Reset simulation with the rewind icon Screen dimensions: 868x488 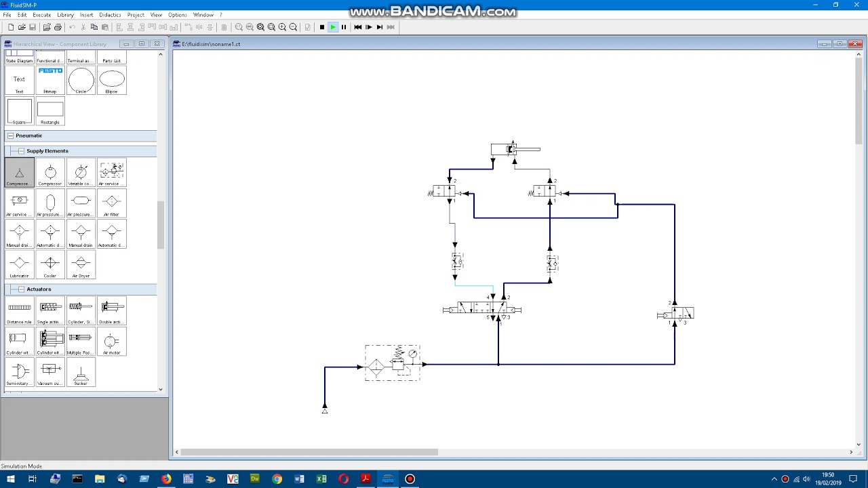(x=358, y=27)
